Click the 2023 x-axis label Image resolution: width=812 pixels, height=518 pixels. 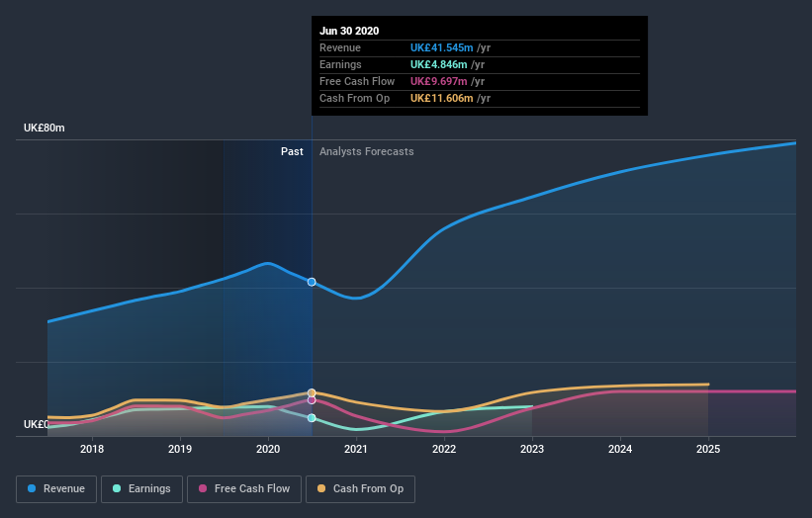pos(532,449)
